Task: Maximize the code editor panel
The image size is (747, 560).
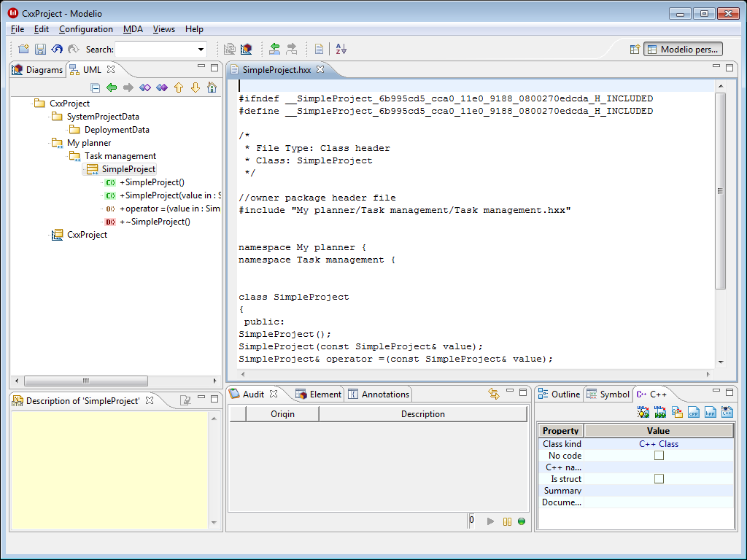Action: click(x=729, y=68)
